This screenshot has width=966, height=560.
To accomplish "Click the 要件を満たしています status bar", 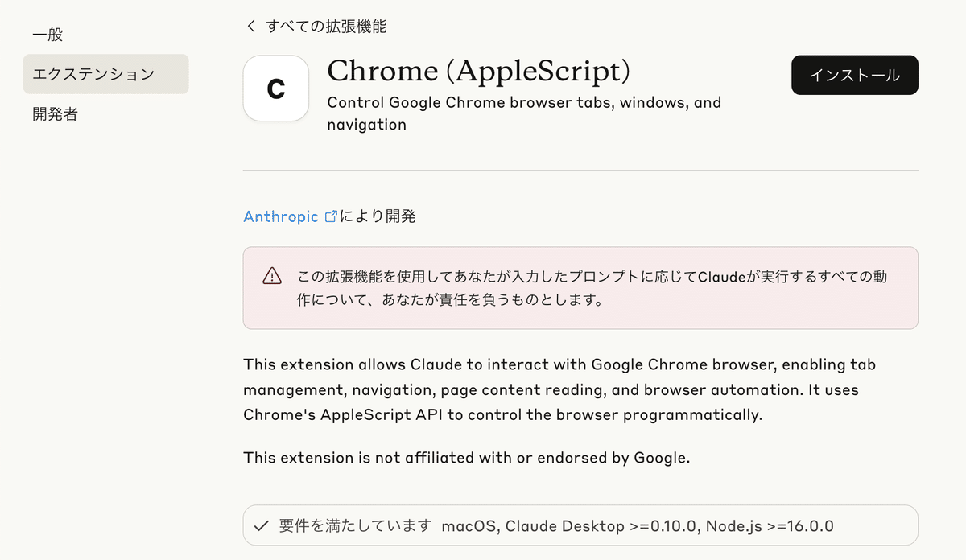I will click(580, 525).
